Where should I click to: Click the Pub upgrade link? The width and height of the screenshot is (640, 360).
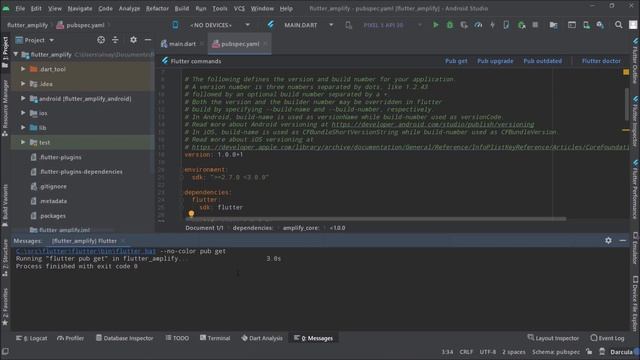click(495, 61)
